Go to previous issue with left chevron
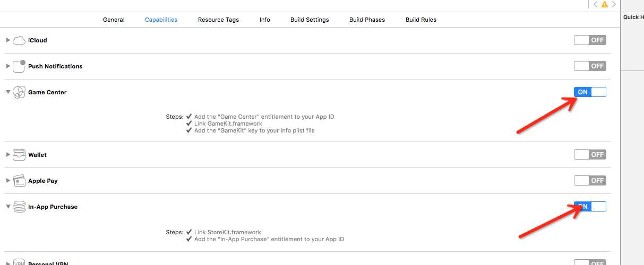This screenshot has width=644, height=265. (595, 4)
